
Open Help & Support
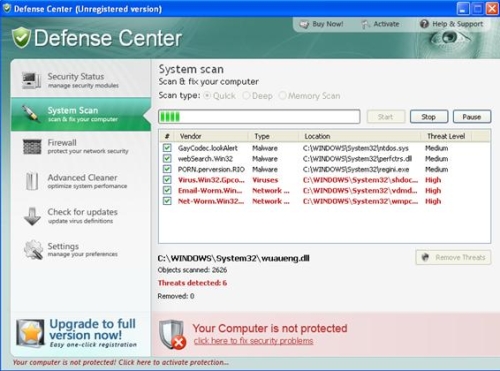click(452, 24)
